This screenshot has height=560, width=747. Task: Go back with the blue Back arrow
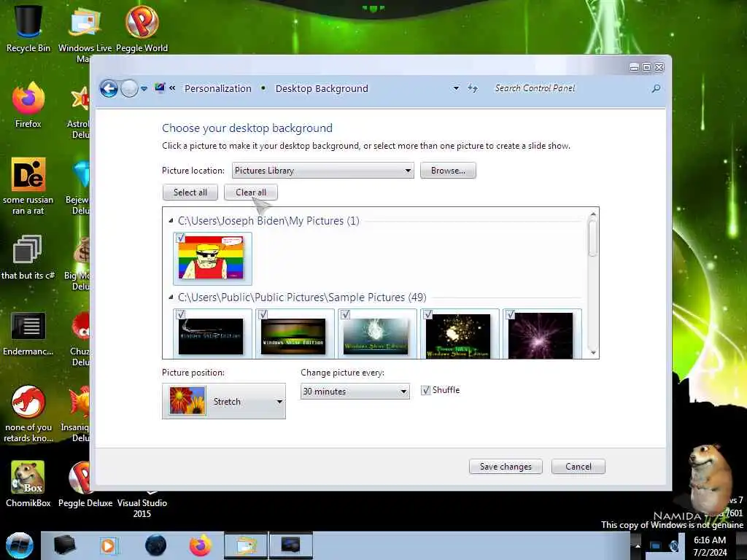109,88
